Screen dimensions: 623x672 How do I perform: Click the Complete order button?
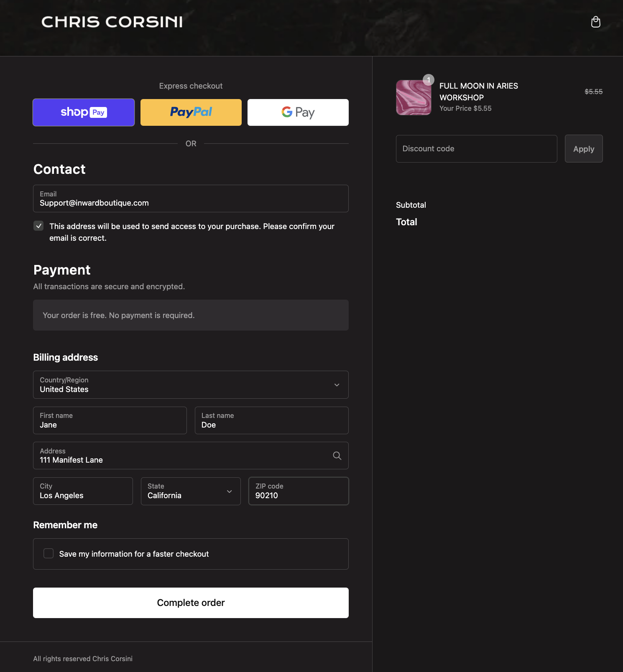point(191,603)
